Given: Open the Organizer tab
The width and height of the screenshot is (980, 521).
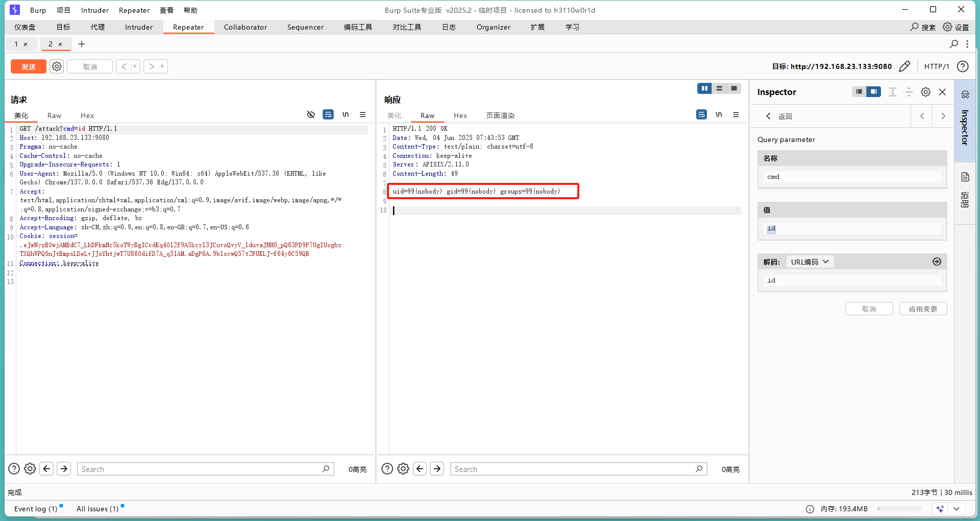Looking at the screenshot, I should click(x=494, y=27).
